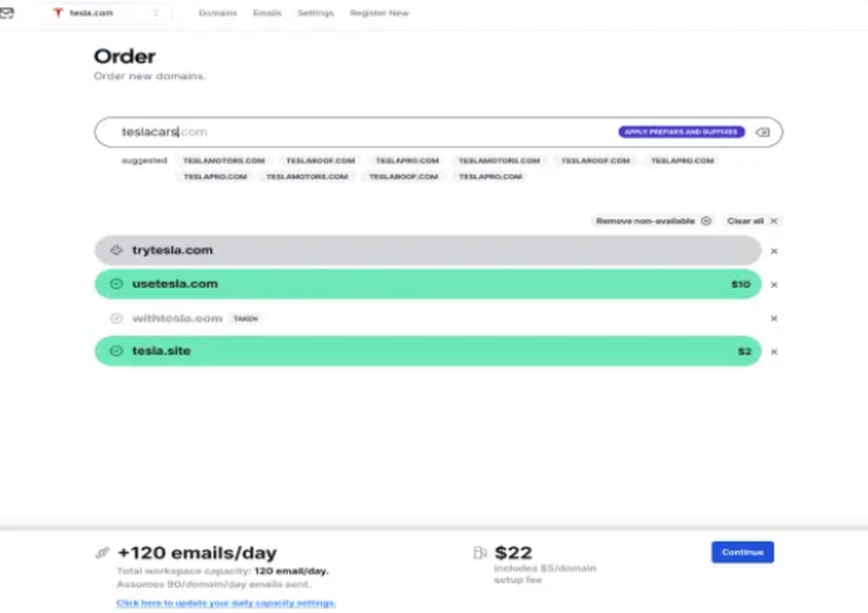Remove withtesla.com with its X icon
The width and height of the screenshot is (868, 613).
tap(774, 319)
